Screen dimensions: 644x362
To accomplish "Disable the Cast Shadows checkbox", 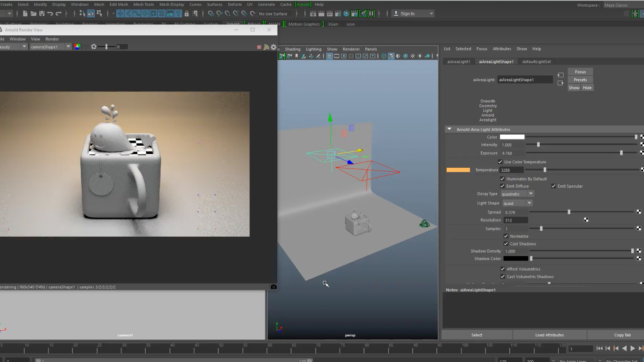I will (x=506, y=244).
